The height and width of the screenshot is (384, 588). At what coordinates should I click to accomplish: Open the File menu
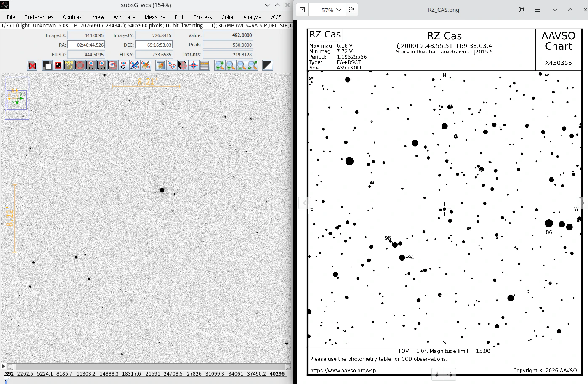coord(11,17)
